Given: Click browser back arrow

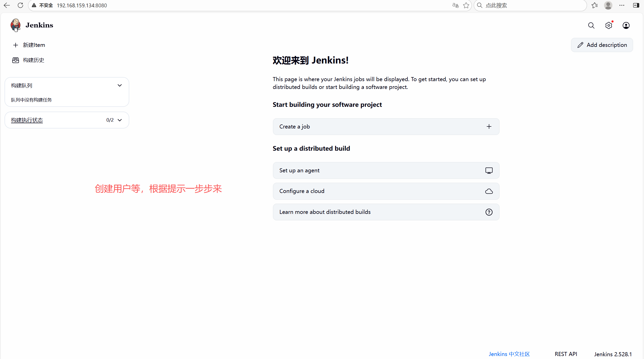Looking at the screenshot, I should [7, 5].
